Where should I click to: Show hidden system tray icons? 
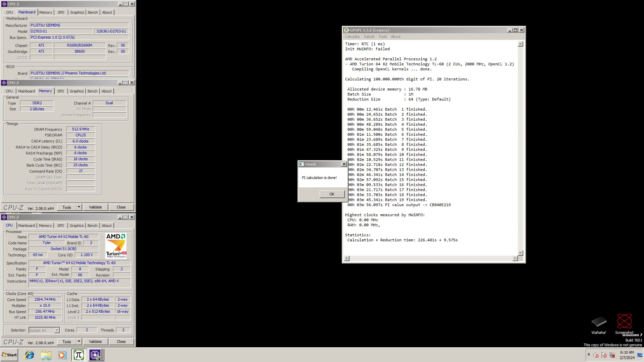tap(589, 355)
